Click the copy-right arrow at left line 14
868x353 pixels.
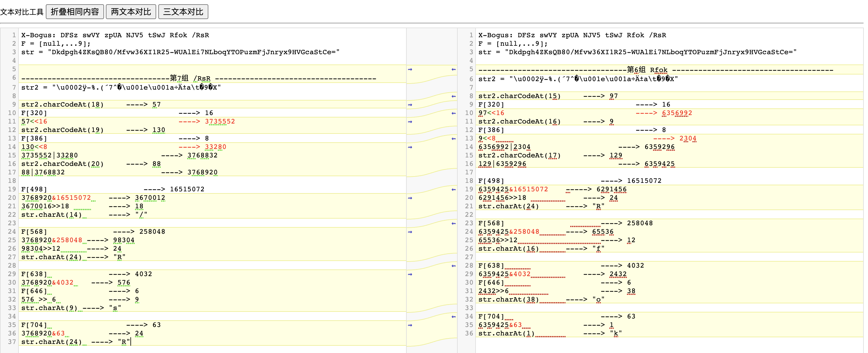(410, 147)
